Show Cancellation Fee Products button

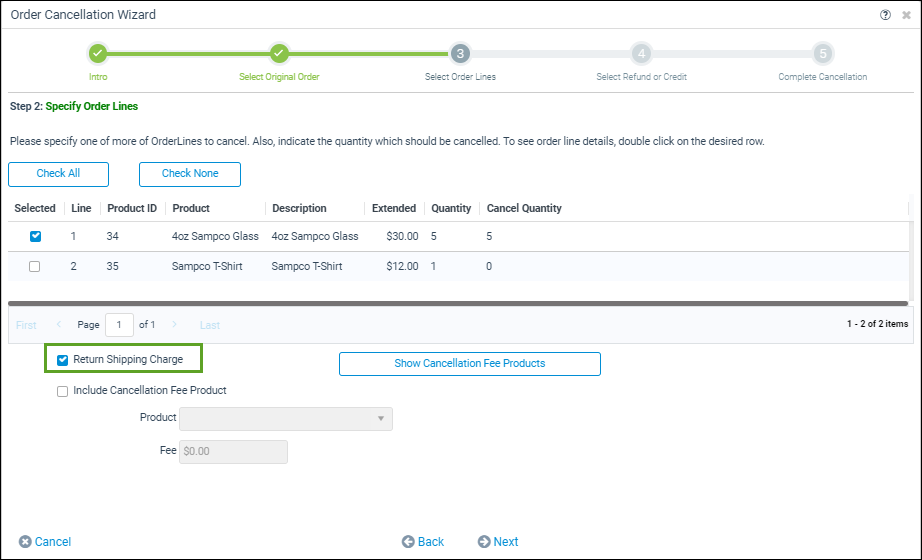[470, 364]
